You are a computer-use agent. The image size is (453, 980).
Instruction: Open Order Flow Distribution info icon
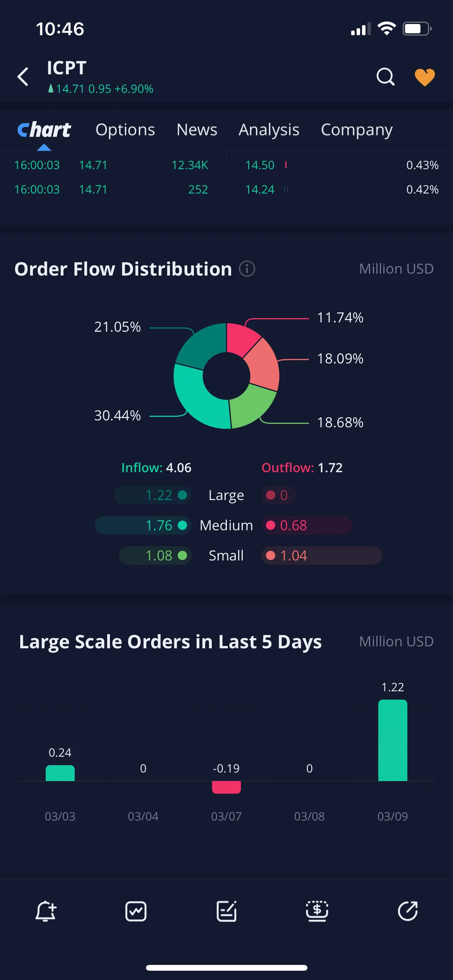247,269
